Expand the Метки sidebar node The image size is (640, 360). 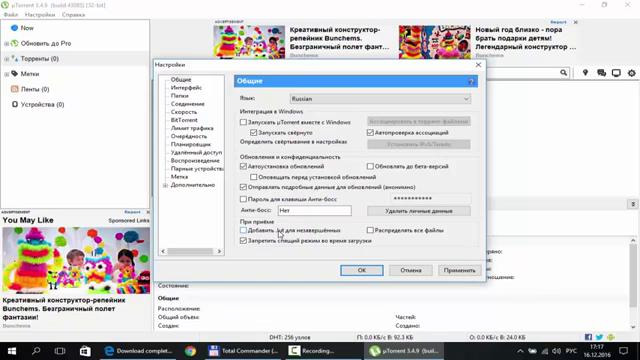pyautogui.click(x=7, y=74)
